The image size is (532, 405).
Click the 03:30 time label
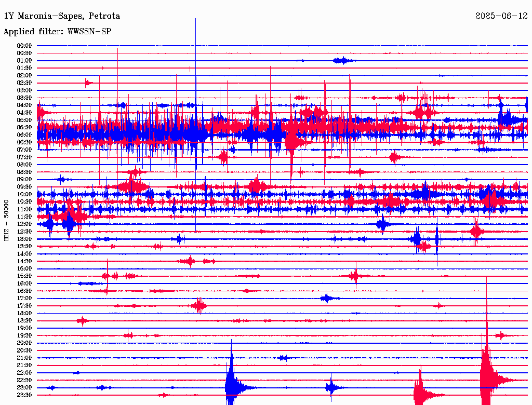[24, 98]
